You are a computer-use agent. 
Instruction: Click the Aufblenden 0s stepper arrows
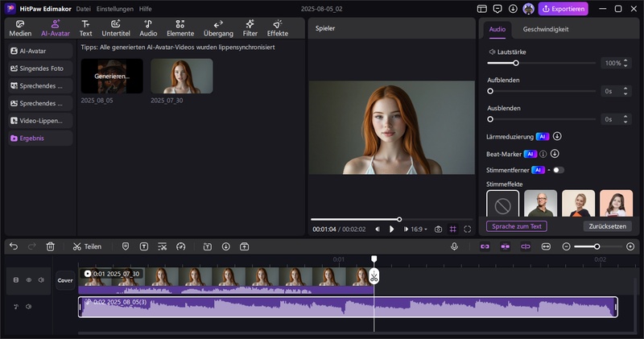coord(625,91)
